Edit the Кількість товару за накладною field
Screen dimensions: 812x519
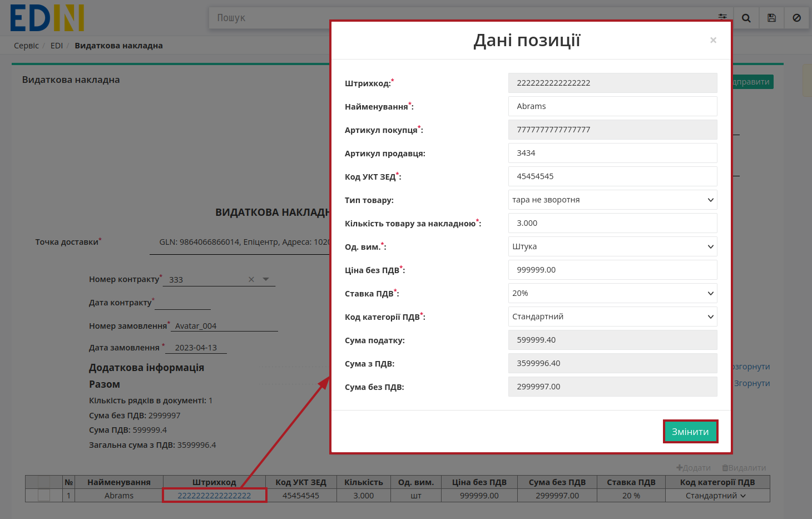(612, 223)
